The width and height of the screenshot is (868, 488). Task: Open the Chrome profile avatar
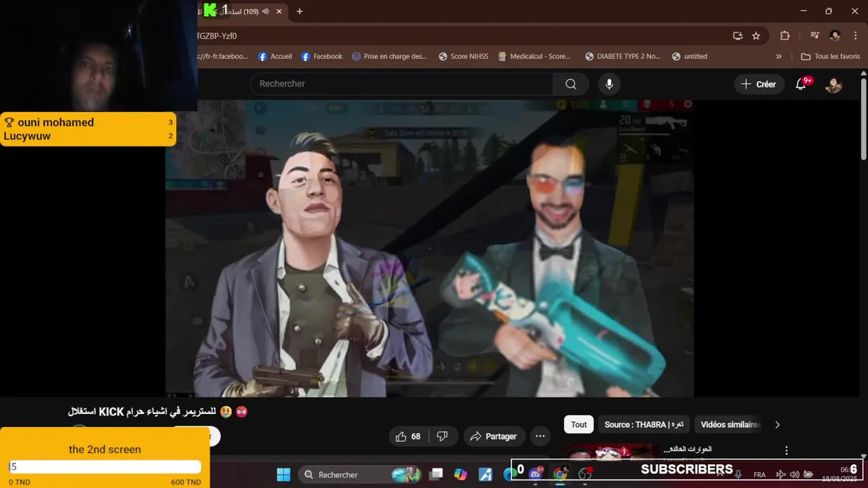coord(835,36)
